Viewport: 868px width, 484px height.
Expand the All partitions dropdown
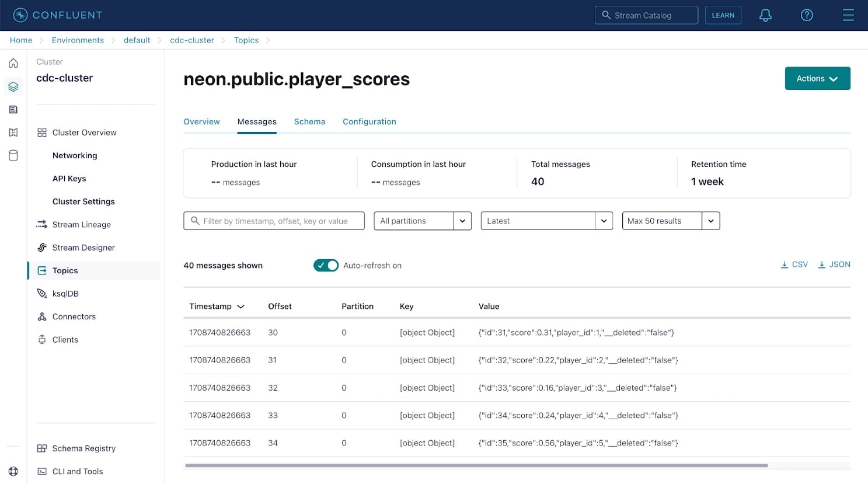[462, 221]
